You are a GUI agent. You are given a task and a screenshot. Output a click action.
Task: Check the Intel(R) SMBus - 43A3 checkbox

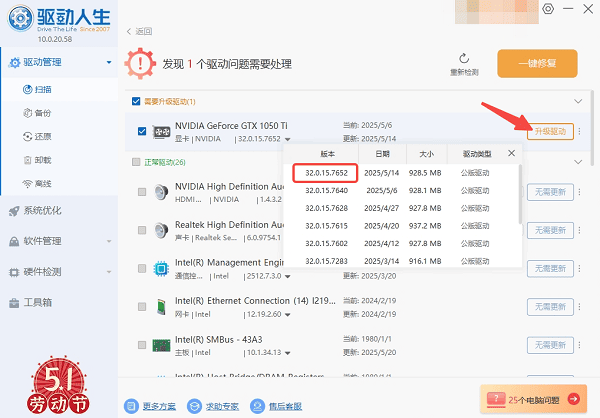pos(142,345)
